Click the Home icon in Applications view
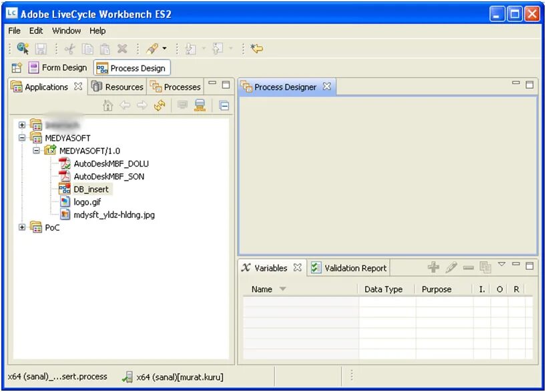This screenshot has width=546, height=392. click(108, 105)
